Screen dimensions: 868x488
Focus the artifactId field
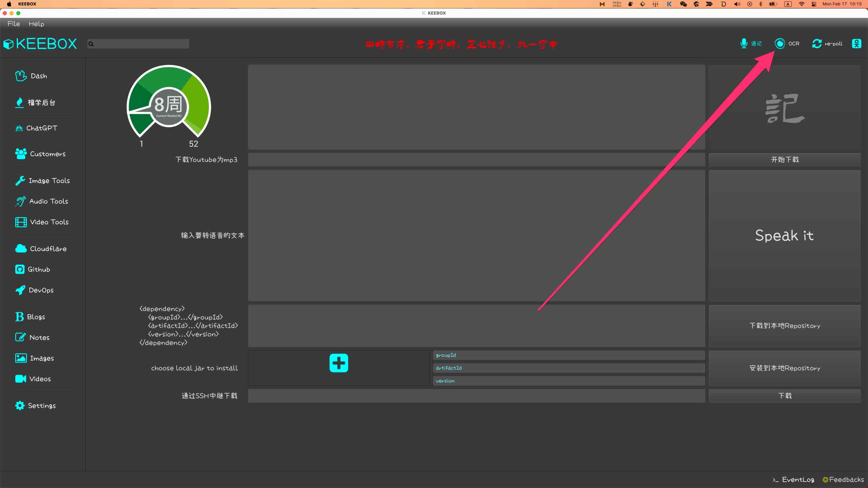point(569,368)
